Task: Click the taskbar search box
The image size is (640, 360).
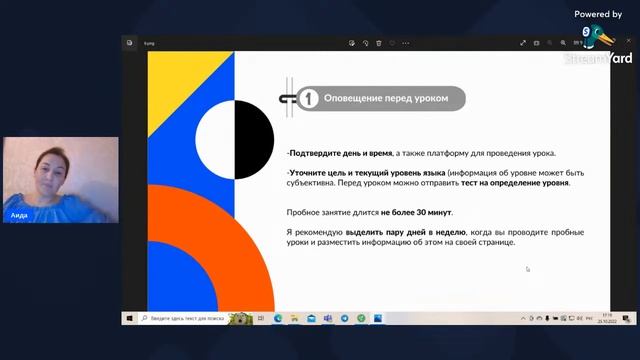Action: coord(183,318)
